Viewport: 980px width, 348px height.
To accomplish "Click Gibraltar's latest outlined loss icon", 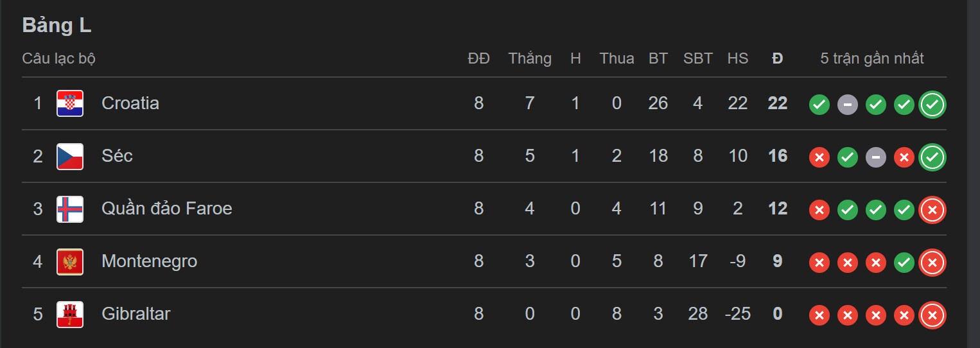I will pos(932,315).
